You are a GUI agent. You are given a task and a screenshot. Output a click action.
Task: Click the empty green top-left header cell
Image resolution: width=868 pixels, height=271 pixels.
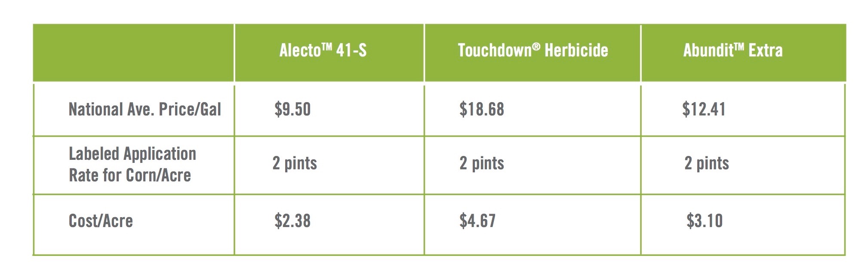[133, 53]
